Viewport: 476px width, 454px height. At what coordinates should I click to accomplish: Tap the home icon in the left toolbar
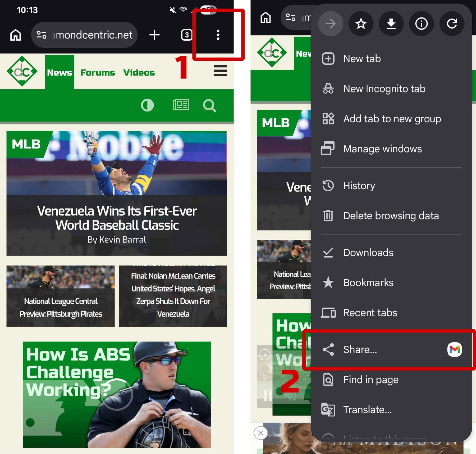16,35
